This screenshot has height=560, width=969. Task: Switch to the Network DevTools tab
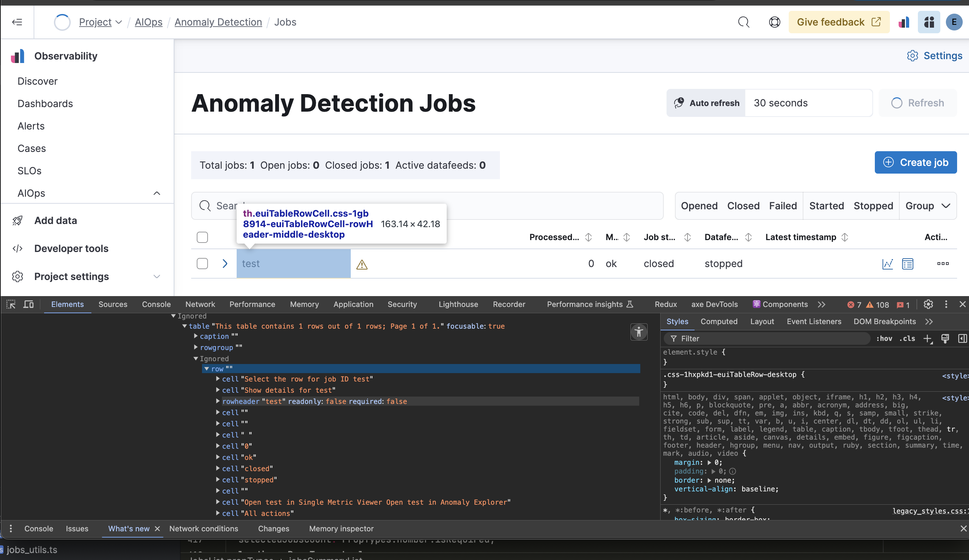(200, 304)
